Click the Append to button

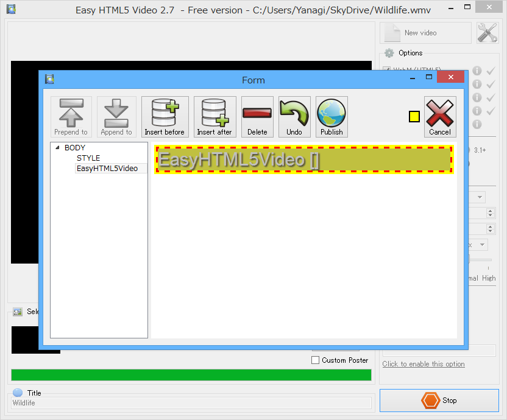(116, 117)
